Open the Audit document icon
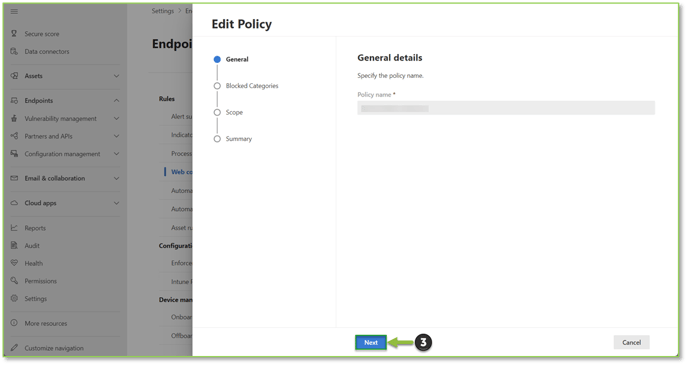This screenshot has width=687, height=365. click(14, 245)
